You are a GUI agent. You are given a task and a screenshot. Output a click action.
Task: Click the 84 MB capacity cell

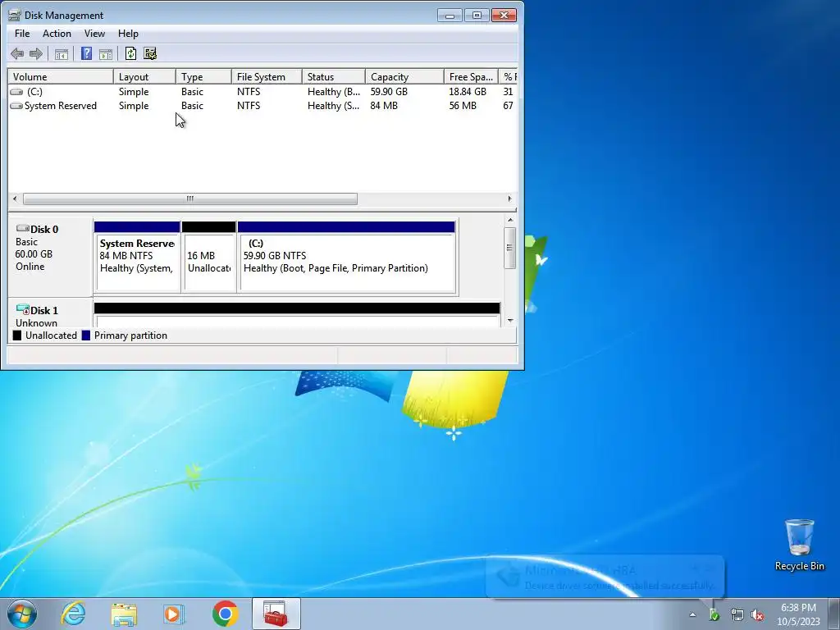pos(384,106)
